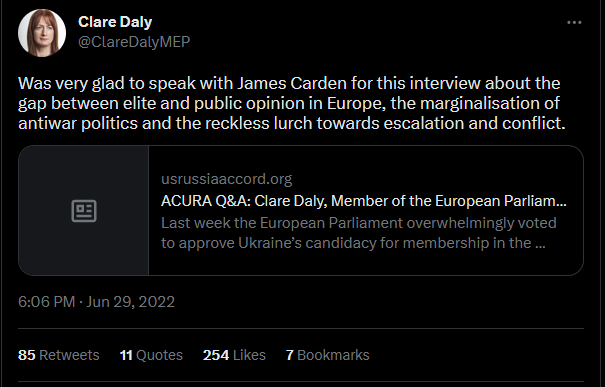Click the number 254 beside Likes
The width and height of the screenshot is (605, 387).
(x=216, y=355)
